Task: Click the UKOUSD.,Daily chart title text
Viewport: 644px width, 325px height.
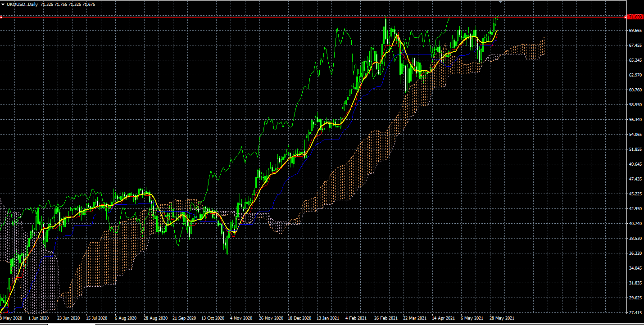Action: point(23,4)
